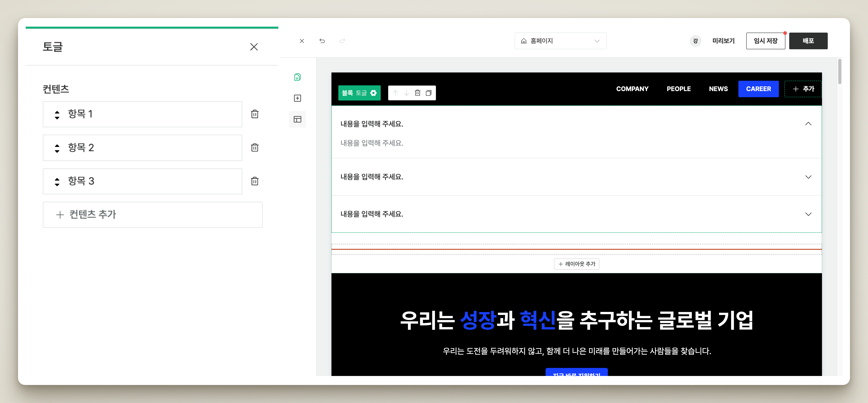
Task: Click the reorder arrows on 항목 3
Action: click(x=57, y=182)
